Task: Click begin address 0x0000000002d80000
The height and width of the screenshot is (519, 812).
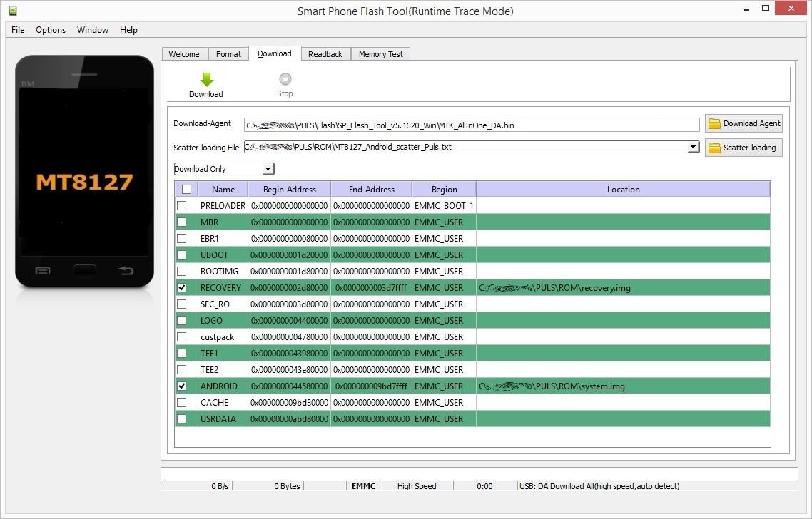Action: click(x=290, y=288)
